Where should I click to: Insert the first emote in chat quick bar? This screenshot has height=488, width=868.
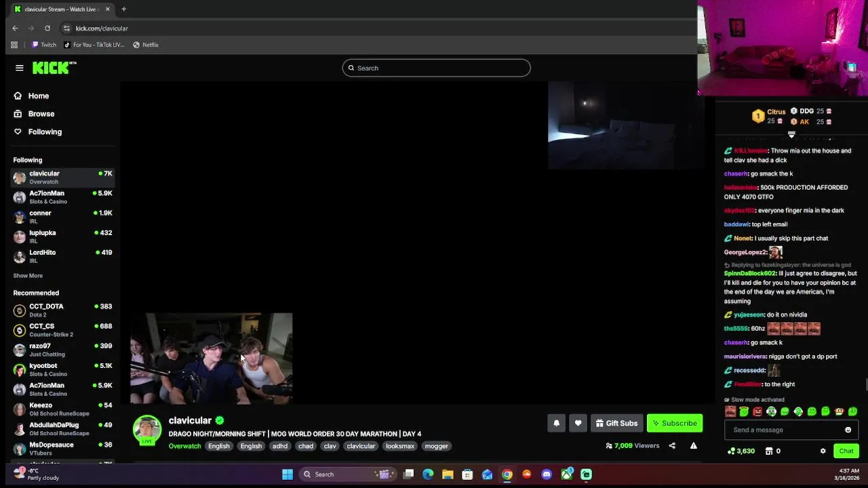[x=730, y=411]
